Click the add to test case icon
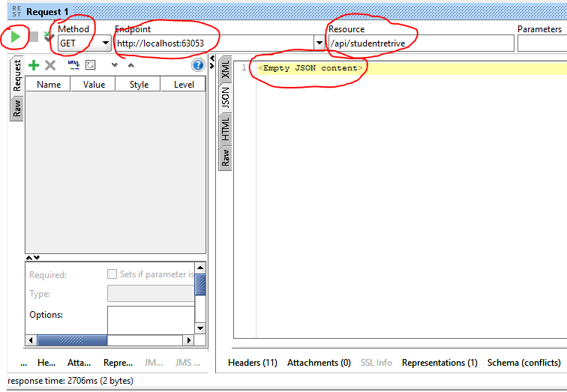The height and width of the screenshot is (392, 567). pos(49,37)
